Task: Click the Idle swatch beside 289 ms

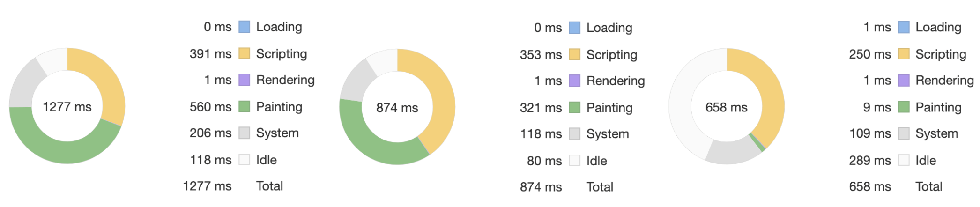Action: pyautogui.click(x=904, y=160)
